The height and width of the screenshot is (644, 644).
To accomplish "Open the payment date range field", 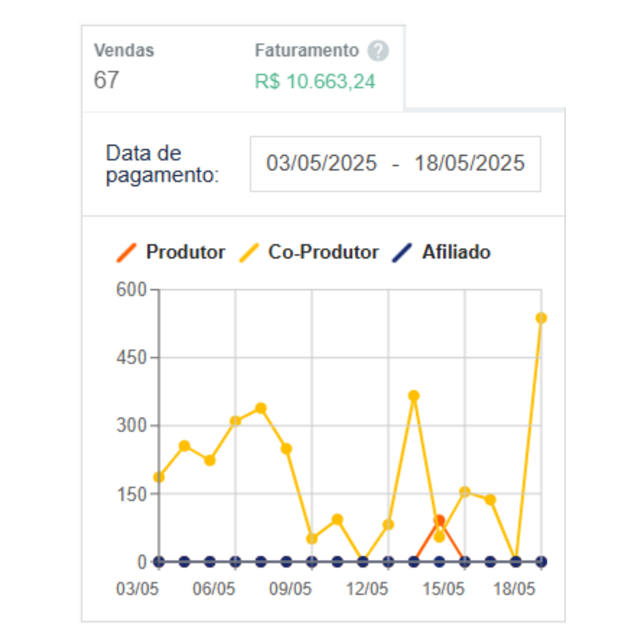I will pos(395,164).
